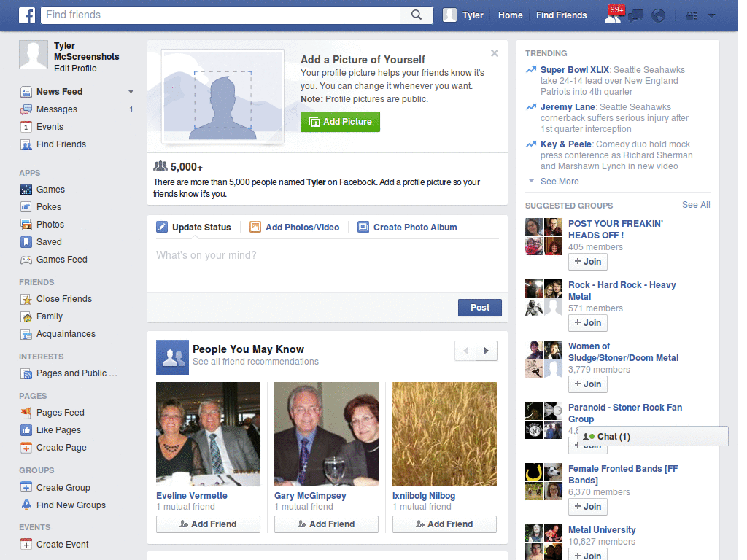Click the sidebar Tyler profile picture
Image resolution: width=747 pixels, height=560 pixels.
34,55
